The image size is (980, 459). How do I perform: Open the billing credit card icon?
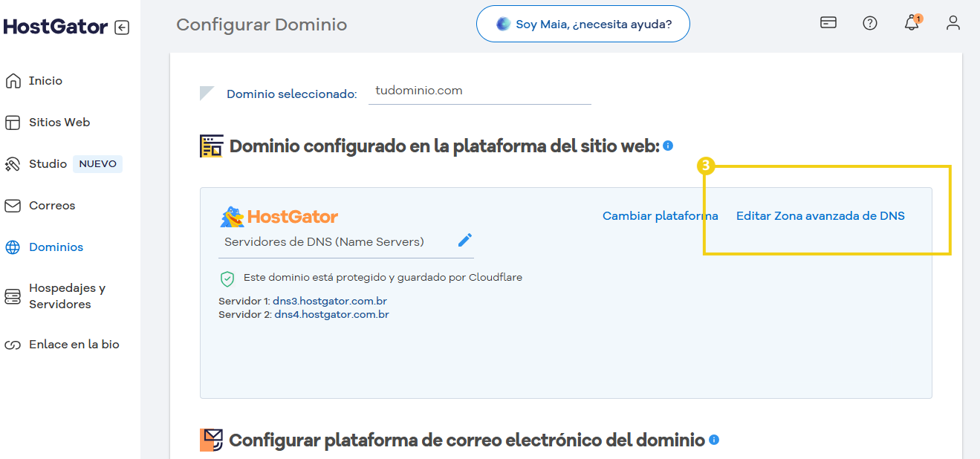point(828,23)
